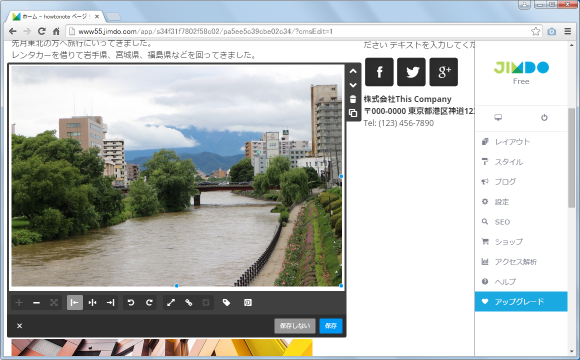Viewport: 580px width, 360px height.
Task: Close the ホーム - howtonote browser tab
Action: pyautogui.click(x=97, y=16)
